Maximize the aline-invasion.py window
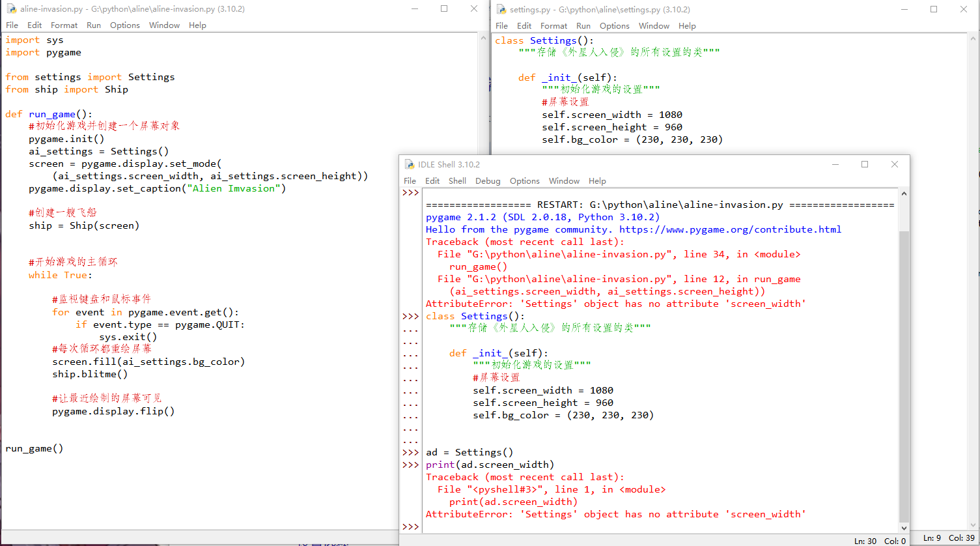This screenshot has width=980, height=546. point(444,9)
